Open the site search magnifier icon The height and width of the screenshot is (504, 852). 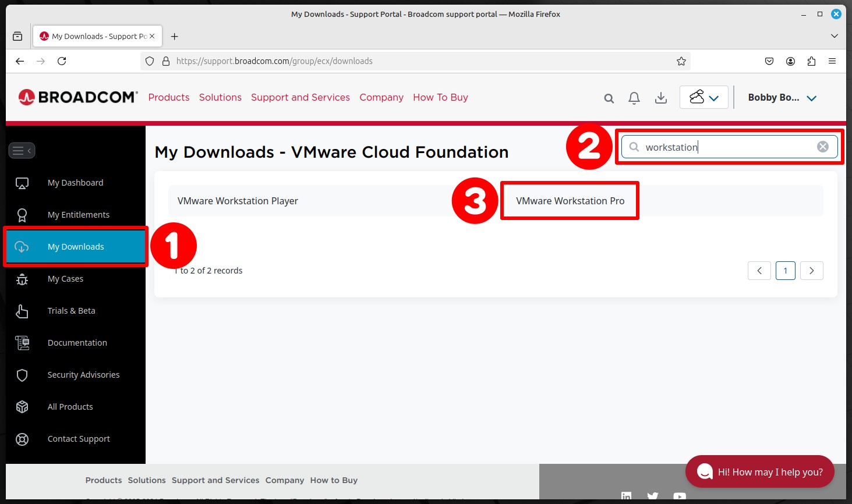609,98
